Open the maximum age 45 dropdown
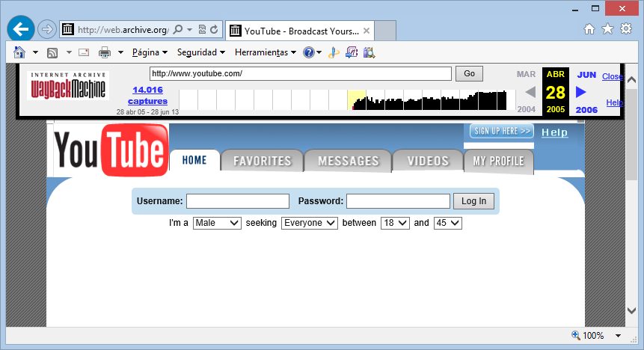The image size is (644, 350). (448, 223)
